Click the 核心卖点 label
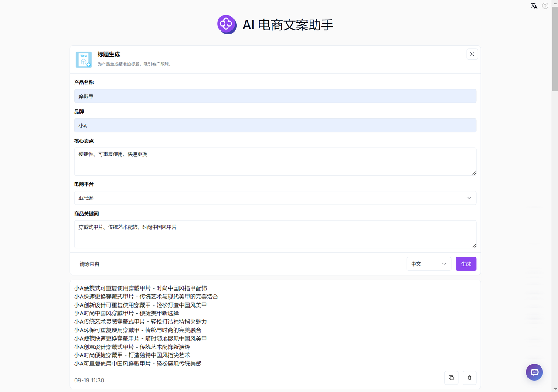The height and width of the screenshot is (392, 558). click(x=84, y=141)
